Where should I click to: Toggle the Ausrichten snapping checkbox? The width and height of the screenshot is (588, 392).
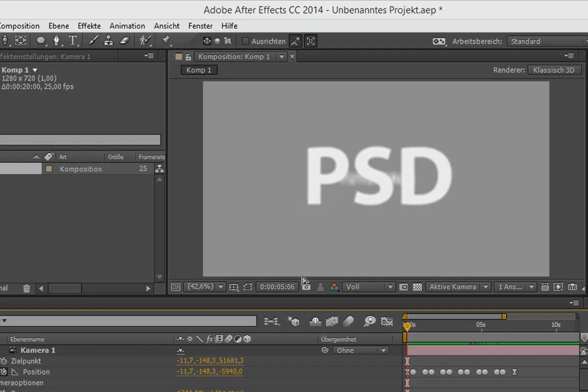246,42
